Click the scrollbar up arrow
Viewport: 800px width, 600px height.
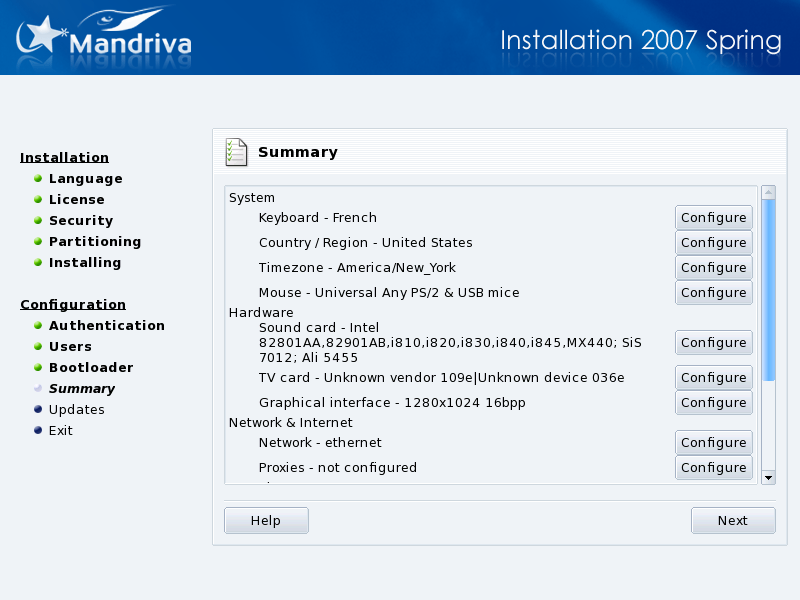768,192
